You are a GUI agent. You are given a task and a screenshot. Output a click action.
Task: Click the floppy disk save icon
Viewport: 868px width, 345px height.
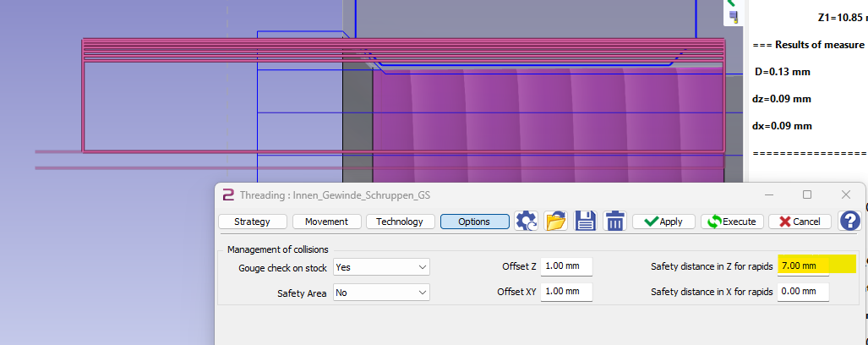click(586, 222)
